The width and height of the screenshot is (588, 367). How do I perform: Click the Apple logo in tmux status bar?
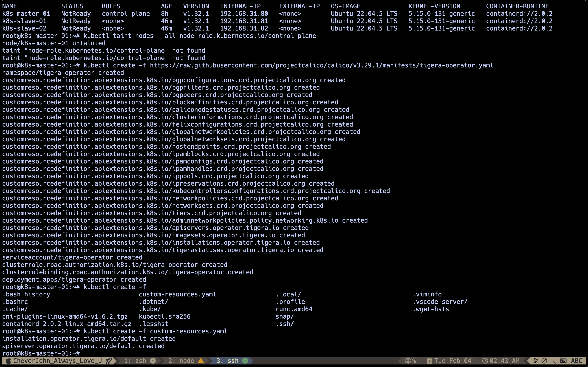click(x=8, y=361)
